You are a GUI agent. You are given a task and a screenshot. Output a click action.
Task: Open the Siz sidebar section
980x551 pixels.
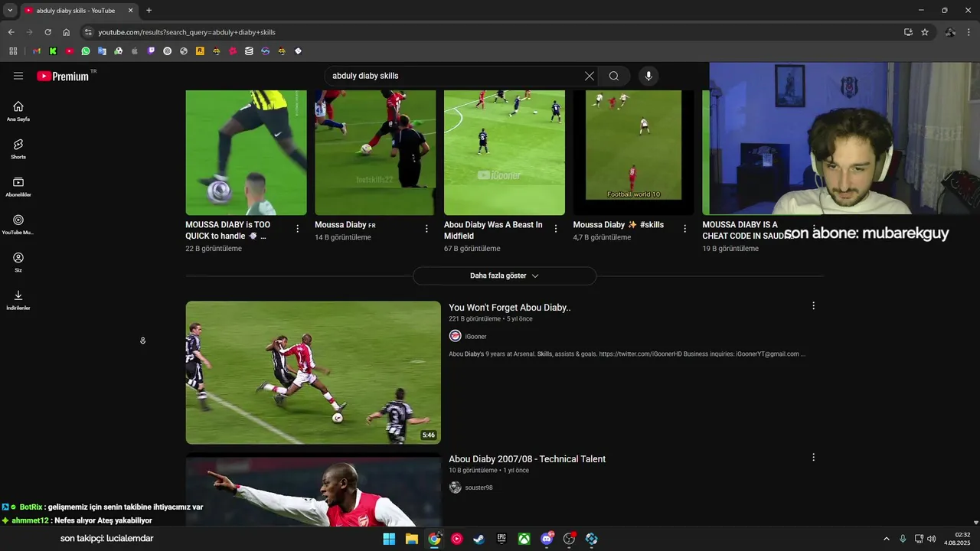click(18, 262)
